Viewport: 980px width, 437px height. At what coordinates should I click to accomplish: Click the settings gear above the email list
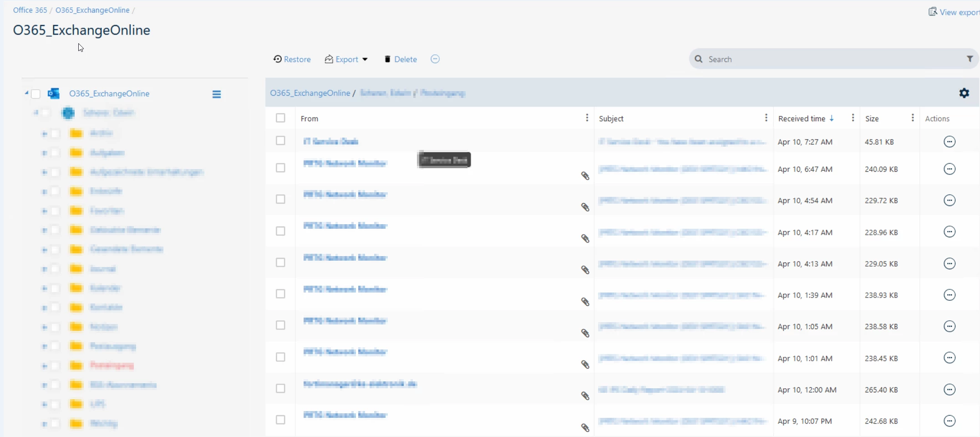pos(964,93)
